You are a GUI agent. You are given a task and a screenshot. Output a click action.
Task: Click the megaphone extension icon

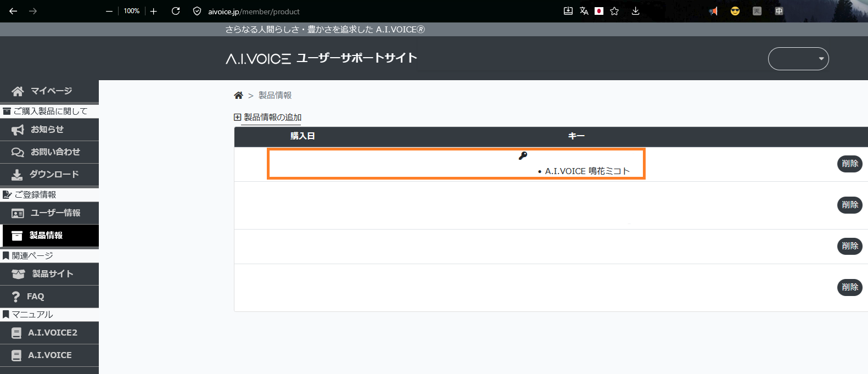click(713, 11)
